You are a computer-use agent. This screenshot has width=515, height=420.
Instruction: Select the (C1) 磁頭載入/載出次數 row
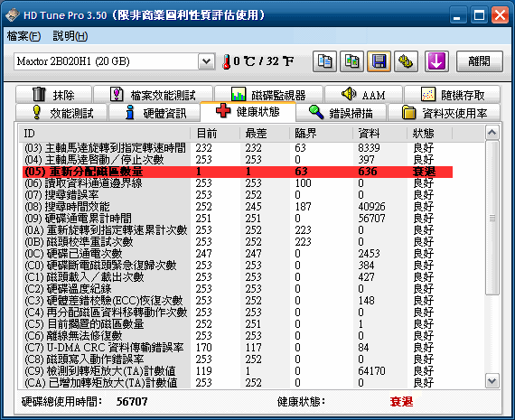pyautogui.click(x=238, y=277)
